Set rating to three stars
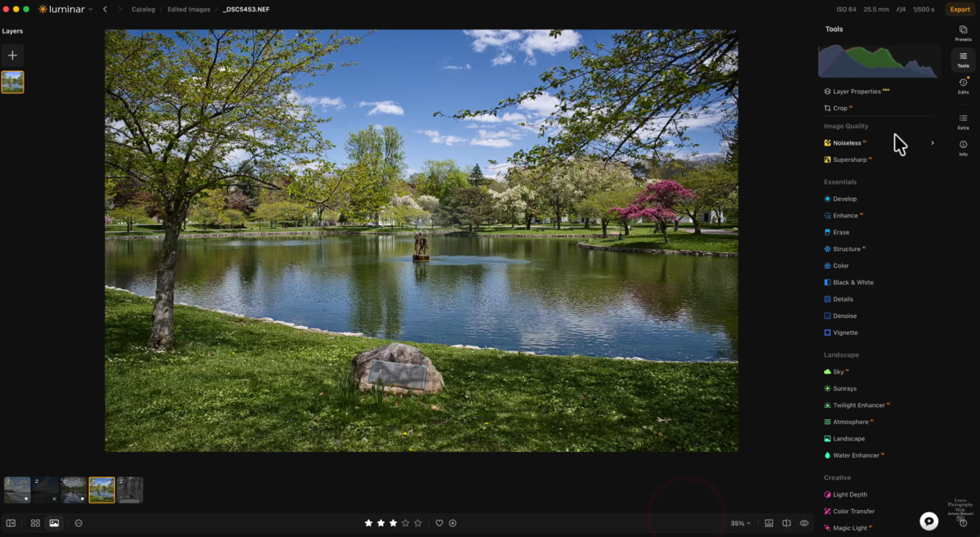Image resolution: width=980 pixels, height=537 pixels. coord(393,523)
